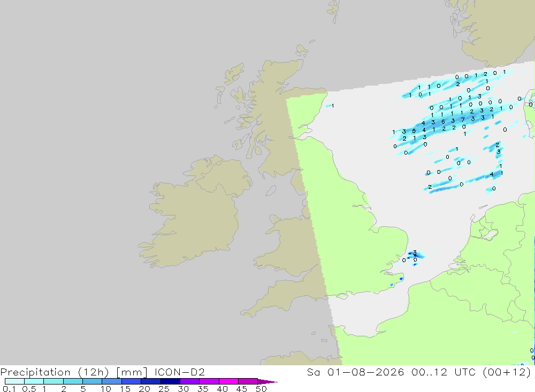Select the 5–10 mm blue legend swatch
Screen dimensions: 535x392
(92, 381)
